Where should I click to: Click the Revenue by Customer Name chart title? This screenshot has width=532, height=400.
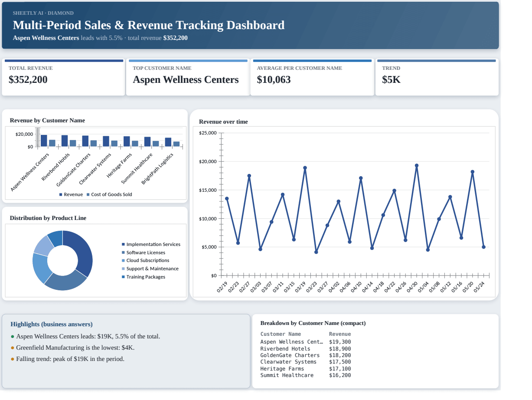(x=47, y=121)
